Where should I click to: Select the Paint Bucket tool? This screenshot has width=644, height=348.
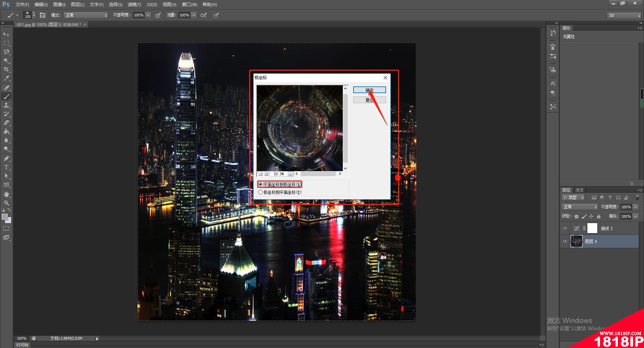pyautogui.click(x=6, y=132)
